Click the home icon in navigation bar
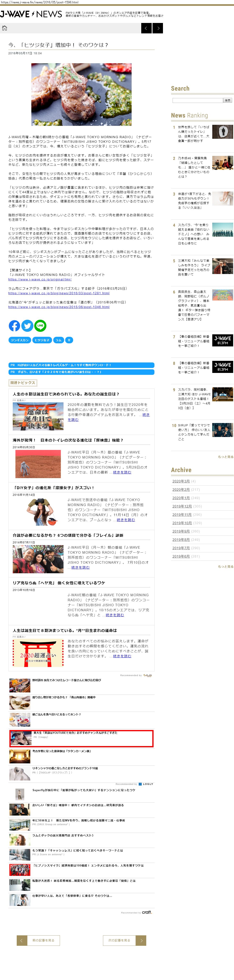This screenshot has width=234, height=980. pos(5,28)
